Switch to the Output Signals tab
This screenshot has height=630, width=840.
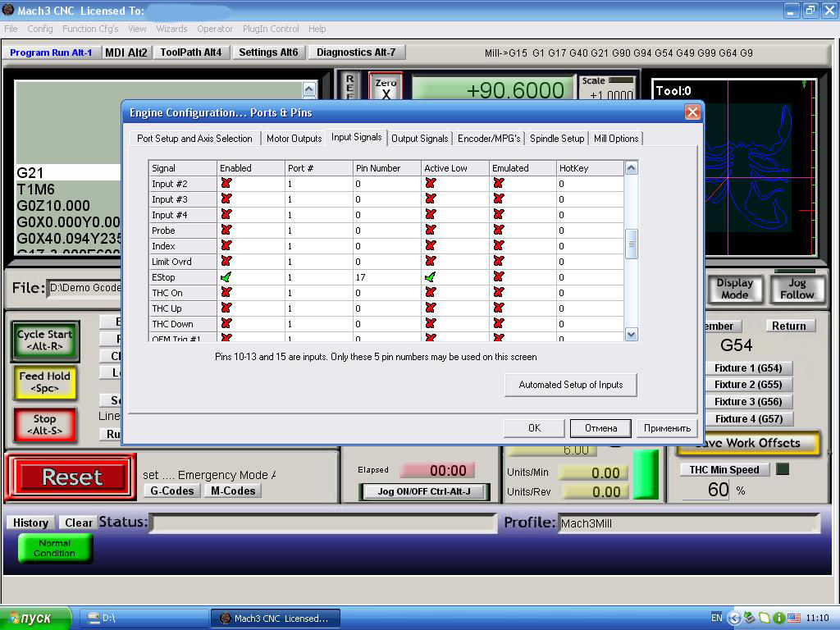click(x=419, y=138)
